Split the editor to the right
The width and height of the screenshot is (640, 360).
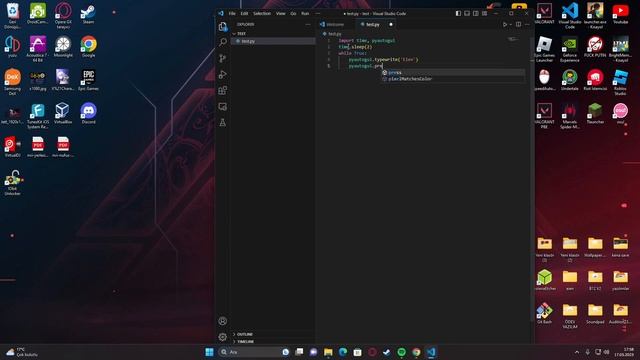[x=518, y=24]
